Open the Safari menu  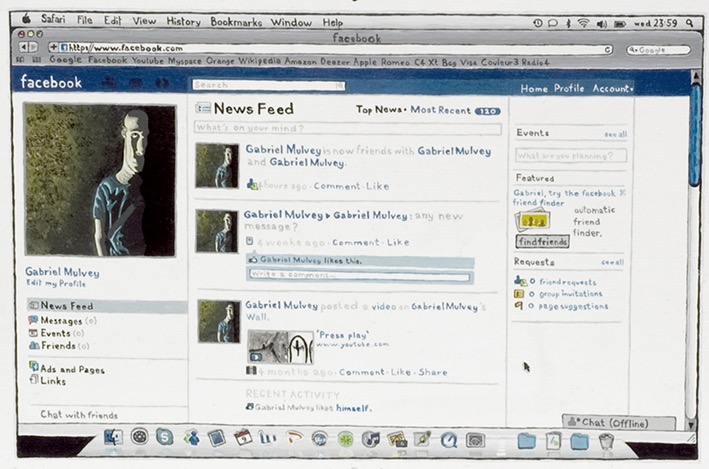53,19
